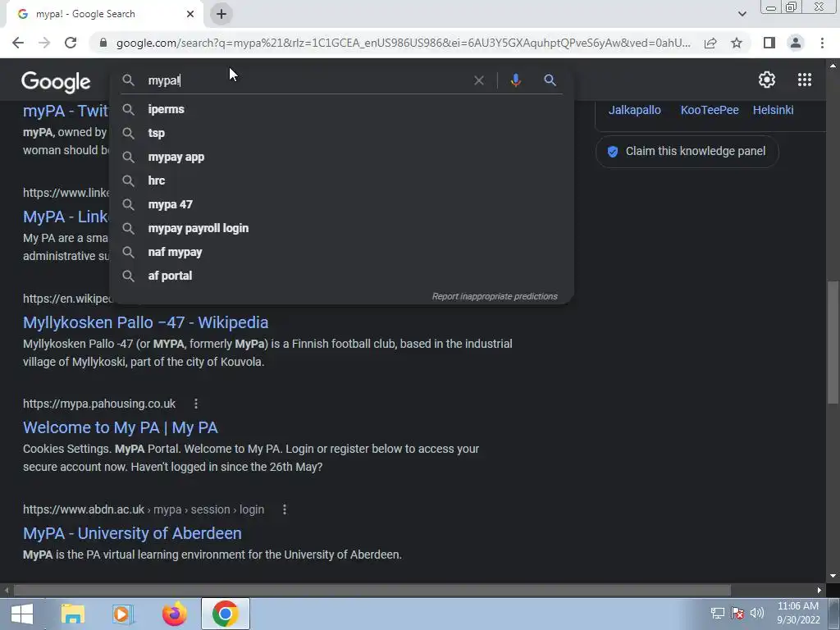The width and height of the screenshot is (840, 630).
Task: Reload the current page
Action: [x=71, y=43]
